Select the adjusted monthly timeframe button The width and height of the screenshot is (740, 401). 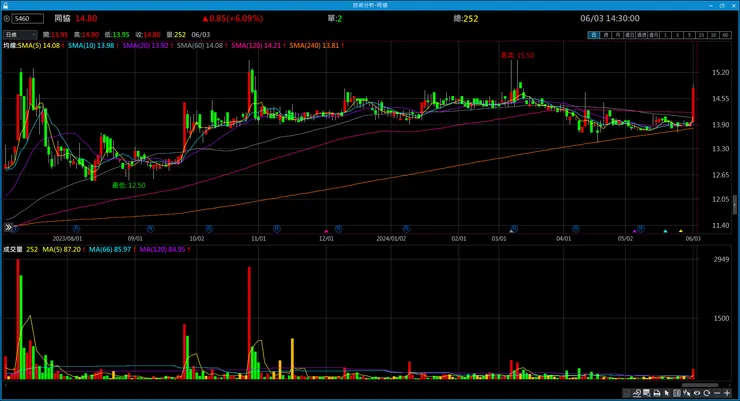[x=654, y=35]
